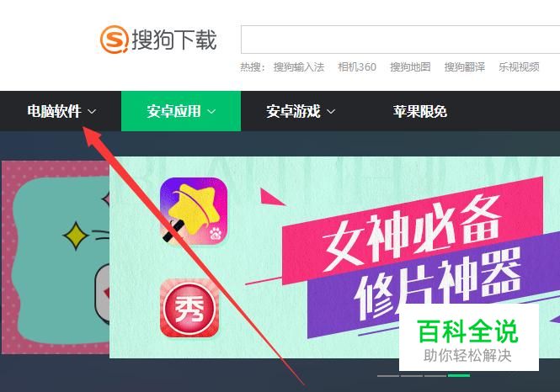Open the 安卓游戏 menu tab
This screenshot has width=560, height=392.
[301, 111]
